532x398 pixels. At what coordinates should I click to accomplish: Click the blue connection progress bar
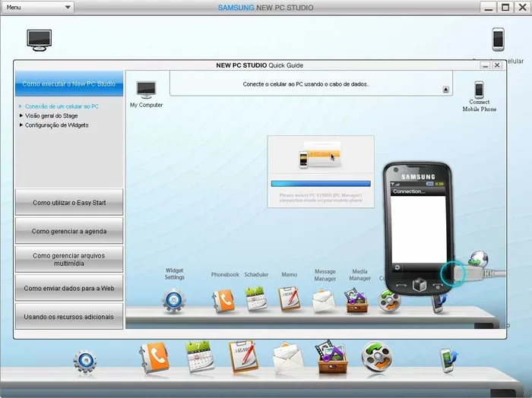point(321,184)
